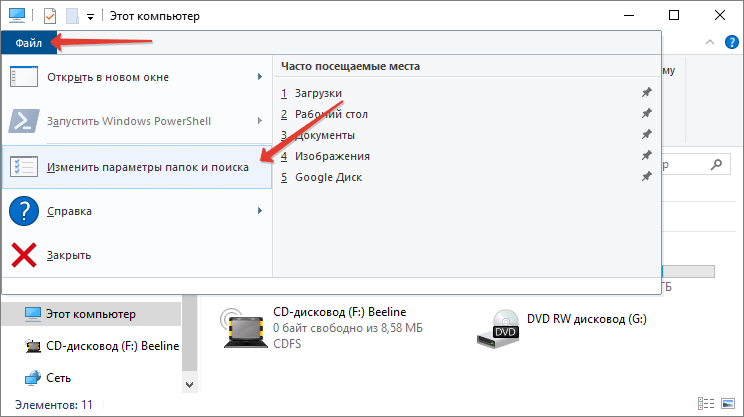Click the Элементов: 11 status text
Image resolution: width=744 pixels, height=417 pixels.
(x=54, y=405)
